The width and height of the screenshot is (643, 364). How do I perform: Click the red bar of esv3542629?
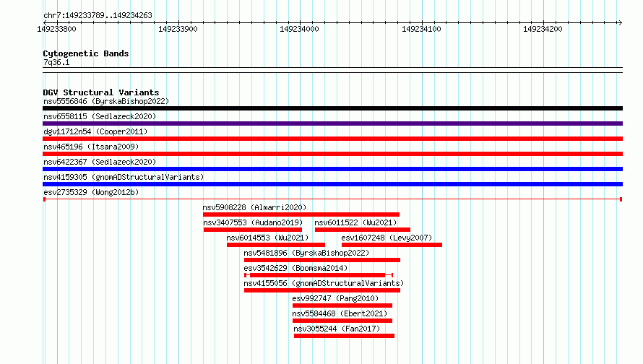point(318,275)
